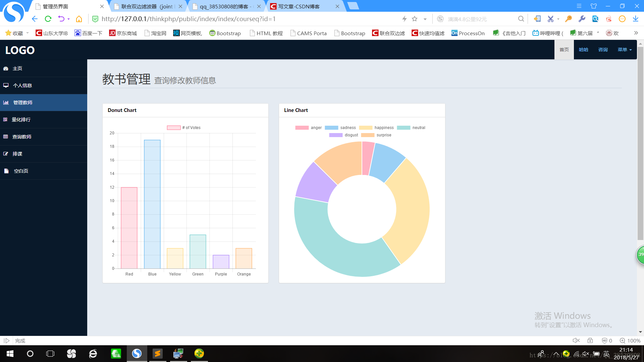Bookmark page with the star icon

pos(415,19)
